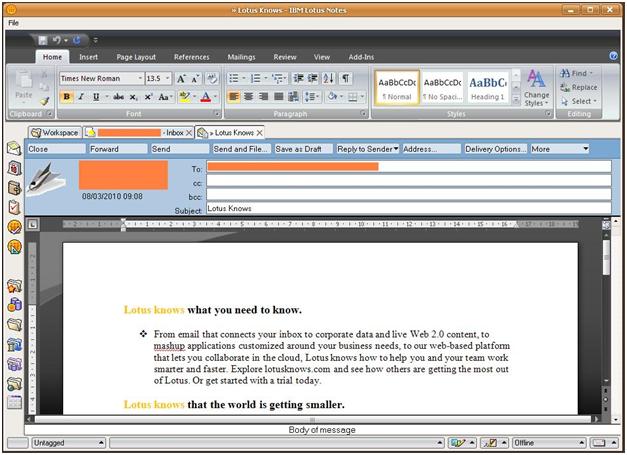Click the Justify alignment icon

coord(278,96)
